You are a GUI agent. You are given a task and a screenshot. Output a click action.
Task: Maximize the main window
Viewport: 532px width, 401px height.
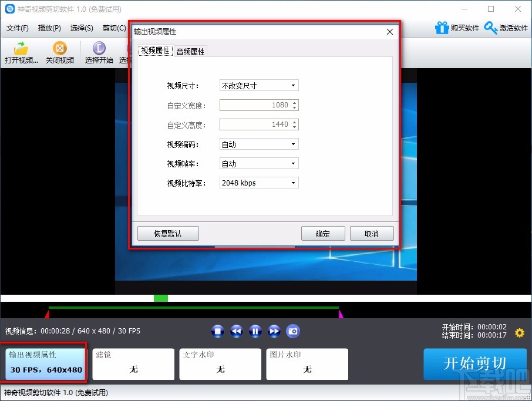491,9
